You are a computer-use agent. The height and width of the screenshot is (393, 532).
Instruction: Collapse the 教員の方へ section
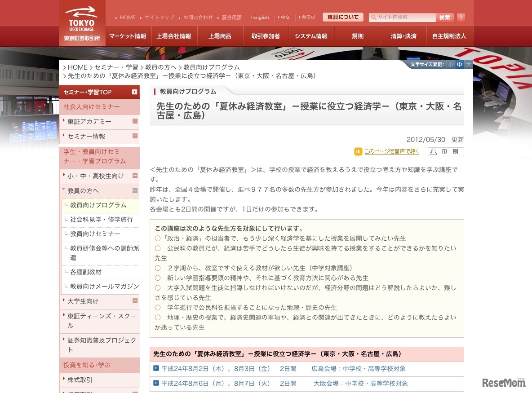click(x=135, y=190)
